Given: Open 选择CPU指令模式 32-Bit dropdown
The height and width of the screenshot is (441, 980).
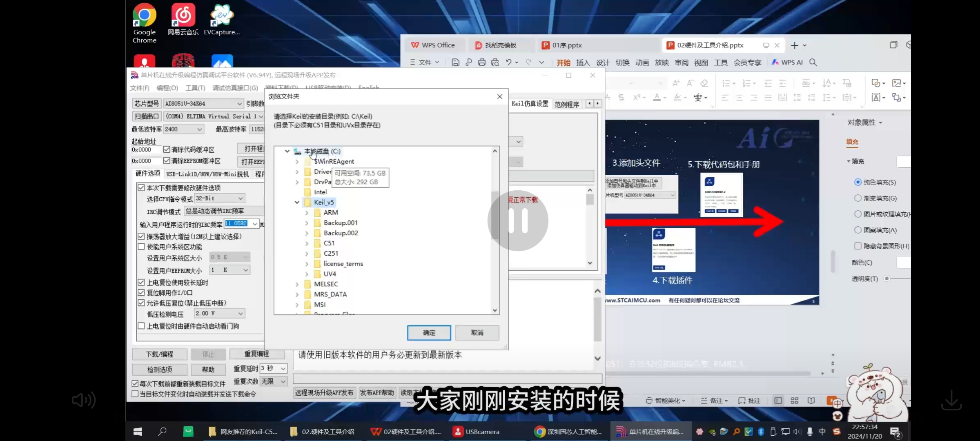Looking at the screenshot, I should click(220, 198).
